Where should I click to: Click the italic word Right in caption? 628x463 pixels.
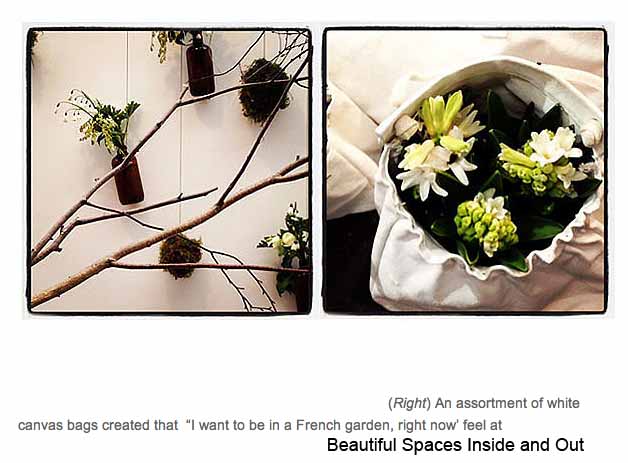(409, 403)
